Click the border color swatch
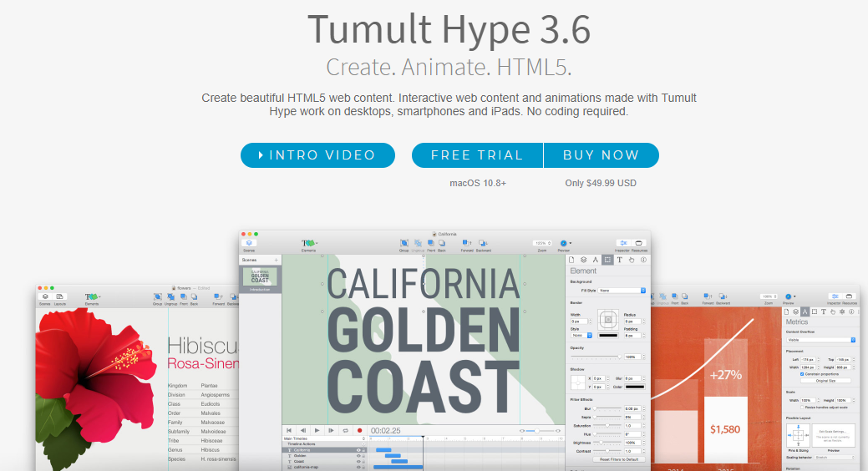 coord(608,336)
